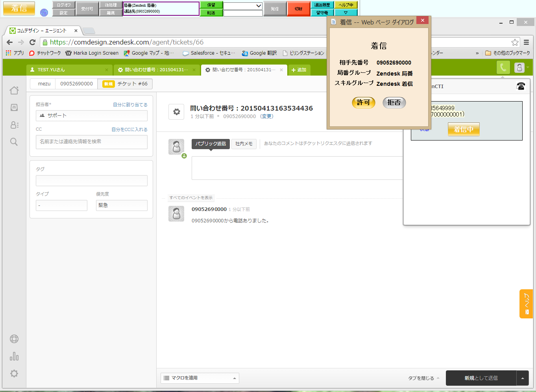Click the empty input field below toolbar dropdown
The height and width of the screenshot is (392, 536).
tap(243, 13)
